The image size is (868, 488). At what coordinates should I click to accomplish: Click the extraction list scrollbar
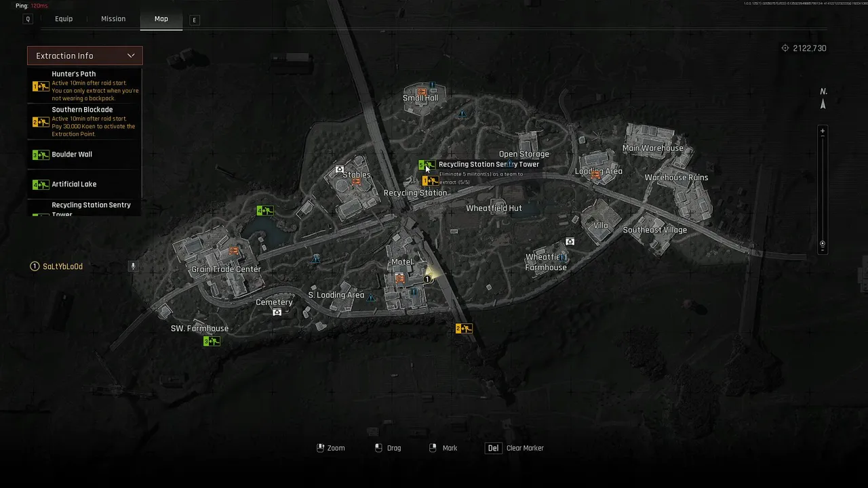coord(142,133)
